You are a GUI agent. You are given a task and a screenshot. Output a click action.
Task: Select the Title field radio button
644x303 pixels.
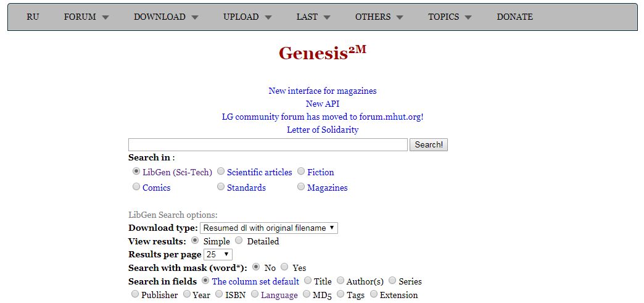308,280
